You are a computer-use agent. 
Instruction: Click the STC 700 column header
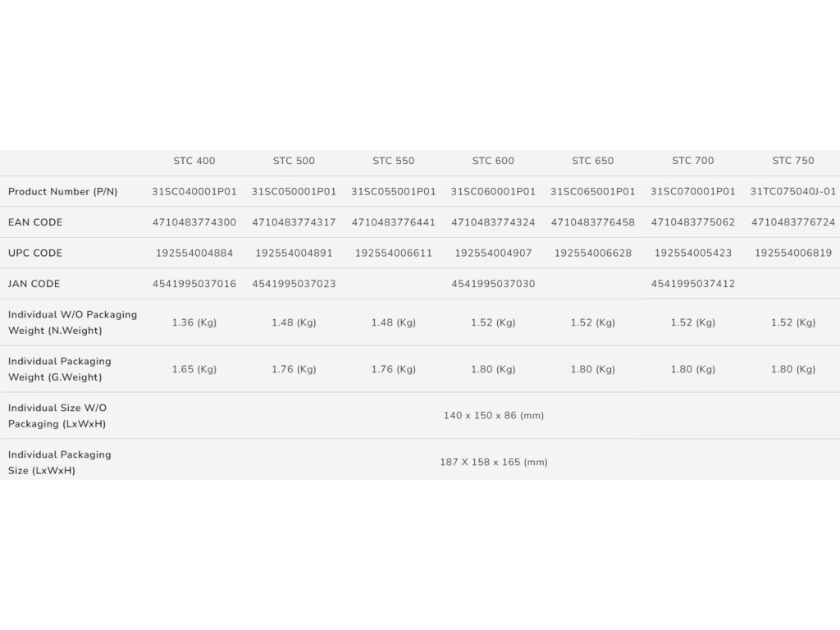tap(693, 161)
